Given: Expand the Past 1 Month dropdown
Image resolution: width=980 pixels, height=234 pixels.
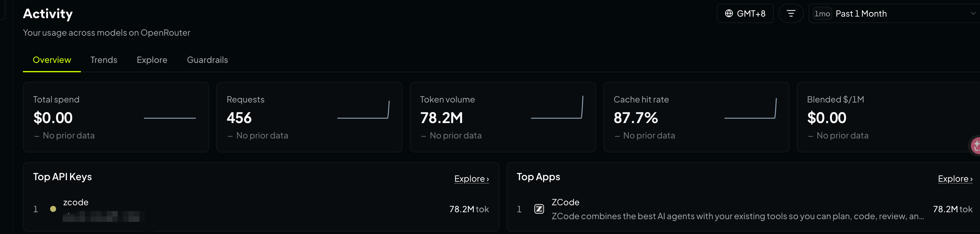Looking at the screenshot, I should 894,13.
